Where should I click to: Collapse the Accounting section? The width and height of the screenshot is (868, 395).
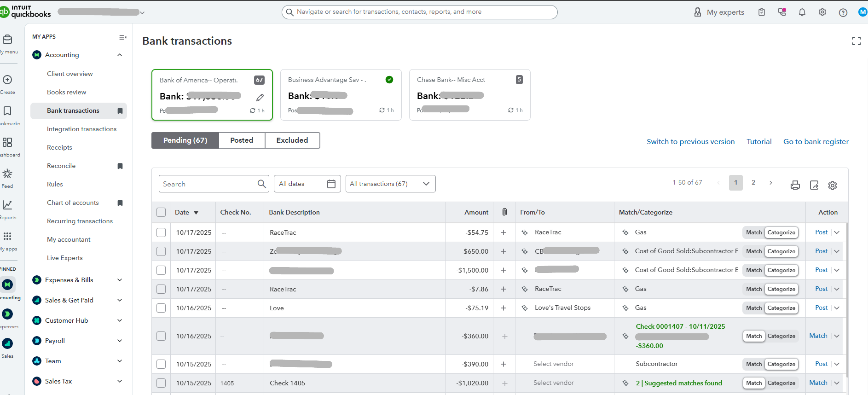[120, 55]
